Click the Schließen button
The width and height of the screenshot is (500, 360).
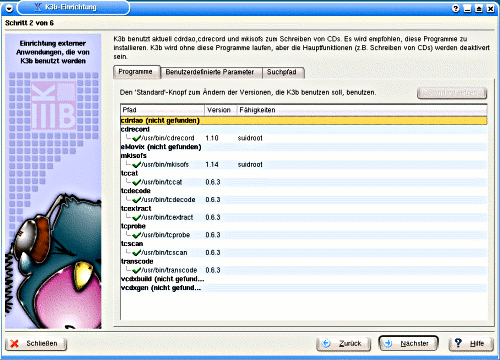[36, 344]
